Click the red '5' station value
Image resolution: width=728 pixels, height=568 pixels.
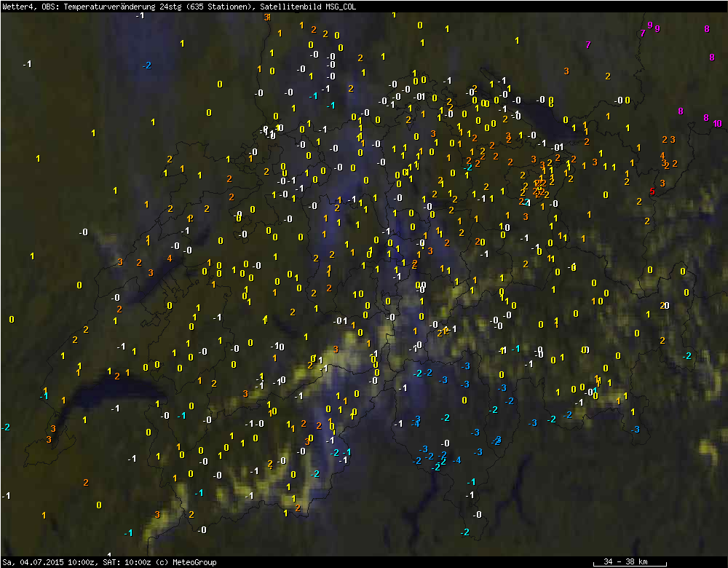652,192
